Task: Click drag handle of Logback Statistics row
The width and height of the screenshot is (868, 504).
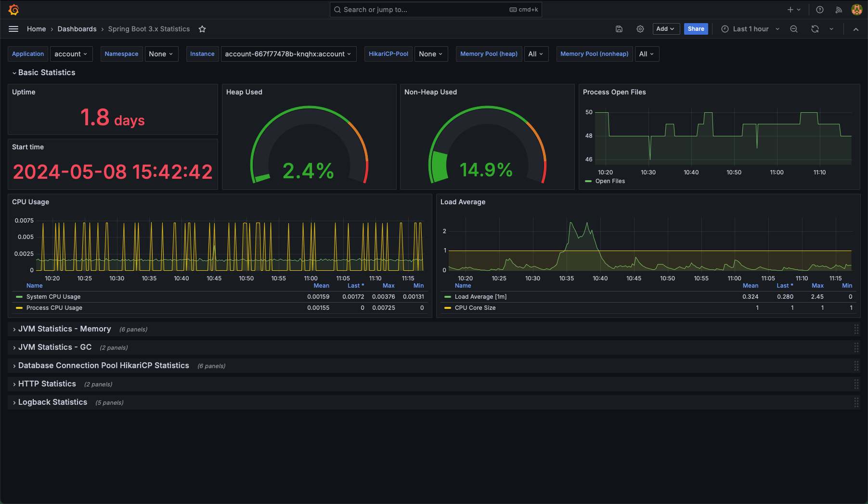Action: point(856,402)
